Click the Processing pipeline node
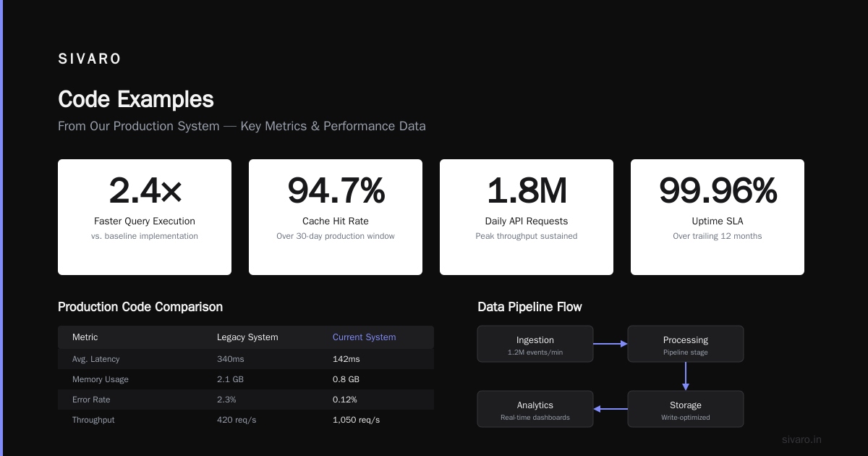This screenshot has width=868, height=456. point(686,344)
